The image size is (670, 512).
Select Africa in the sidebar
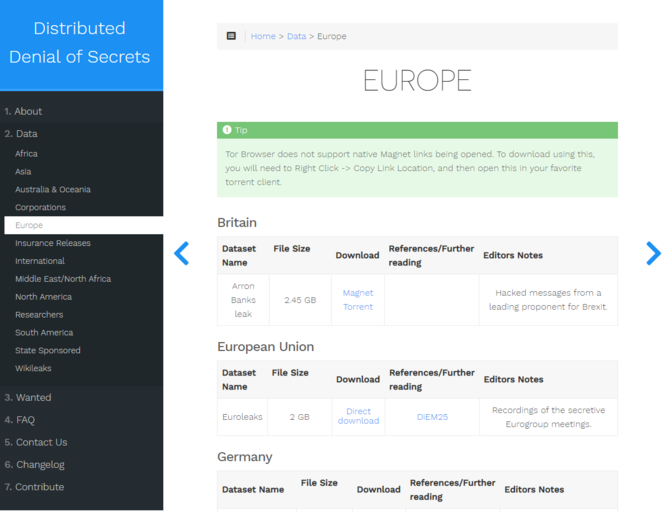(x=26, y=154)
